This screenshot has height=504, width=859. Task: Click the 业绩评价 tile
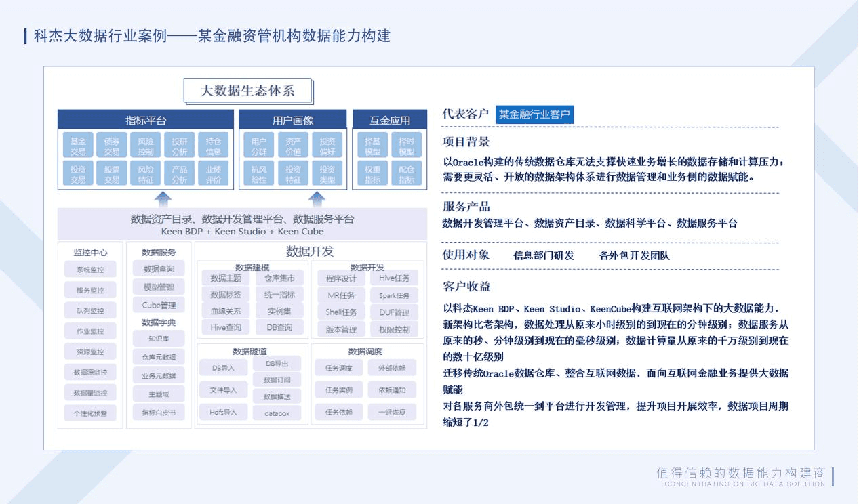click(214, 174)
